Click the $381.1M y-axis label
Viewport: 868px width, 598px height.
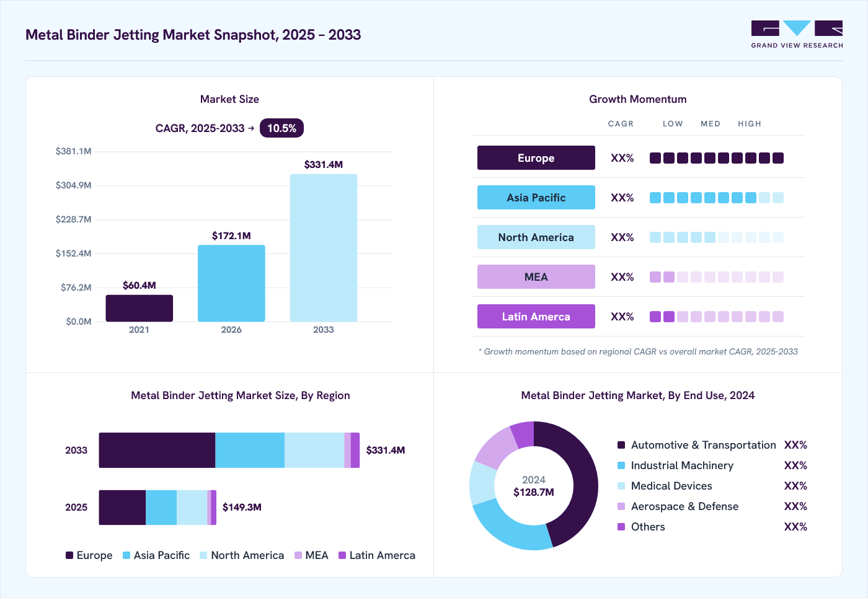click(74, 151)
